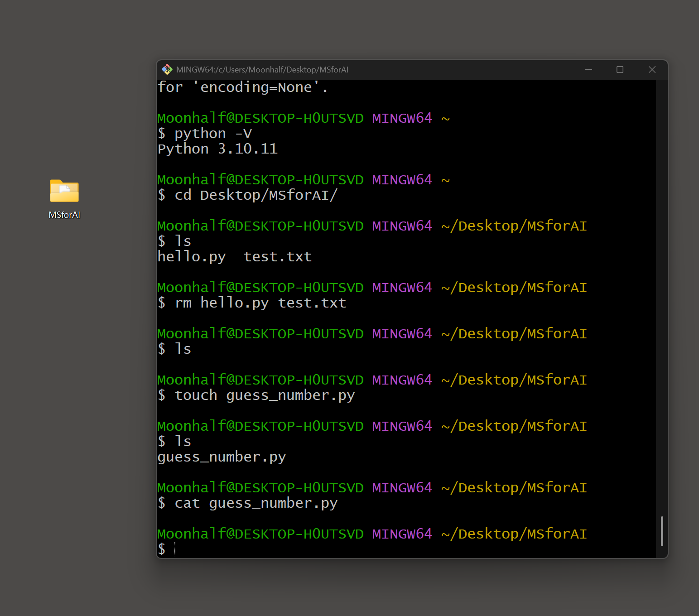Click the terminal vertical scrollbar thumb

click(x=662, y=531)
